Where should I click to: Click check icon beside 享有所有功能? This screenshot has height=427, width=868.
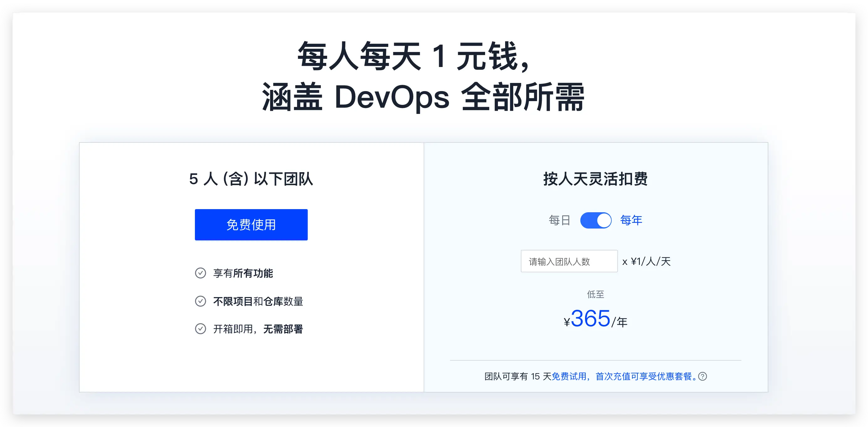click(x=201, y=273)
